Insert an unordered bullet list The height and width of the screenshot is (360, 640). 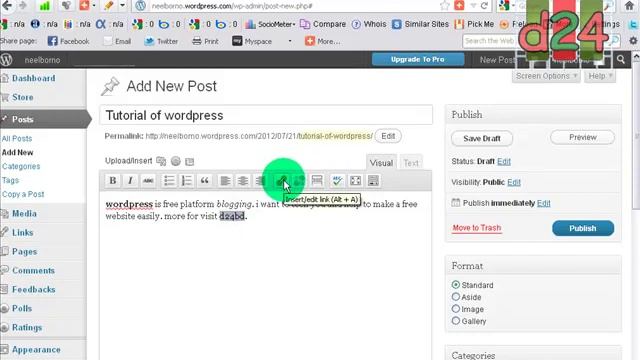pos(169,181)
